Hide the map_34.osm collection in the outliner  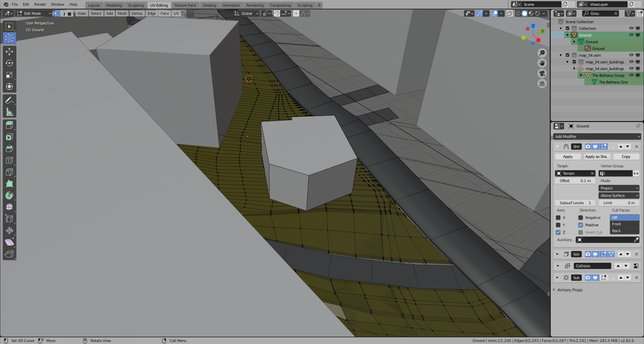coord(631,55)
